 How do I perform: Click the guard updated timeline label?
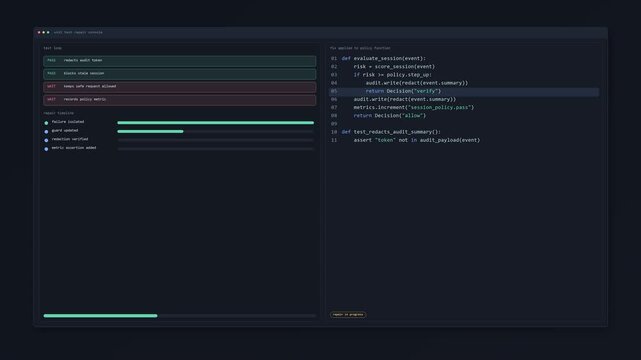tap(65, 130)
